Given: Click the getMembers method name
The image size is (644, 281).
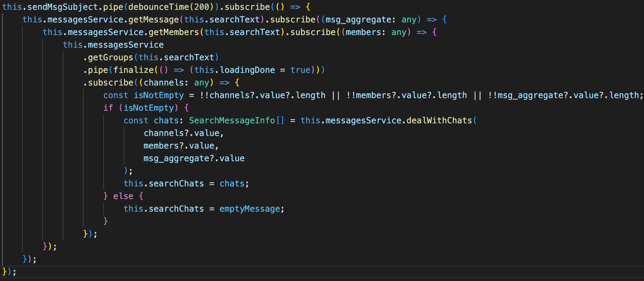Looking at the screenshot, I should (x=174, y=32).
